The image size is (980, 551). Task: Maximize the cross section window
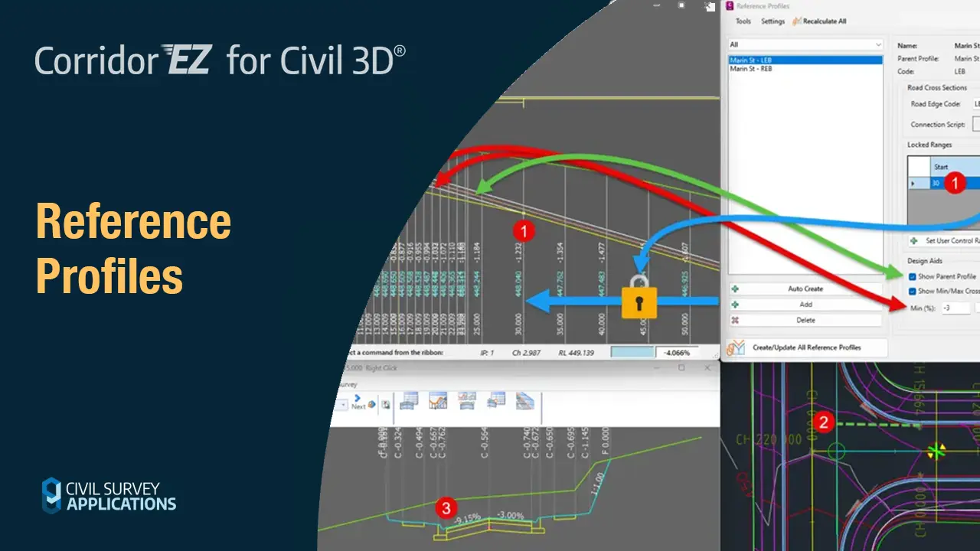[x=681, y=367]
